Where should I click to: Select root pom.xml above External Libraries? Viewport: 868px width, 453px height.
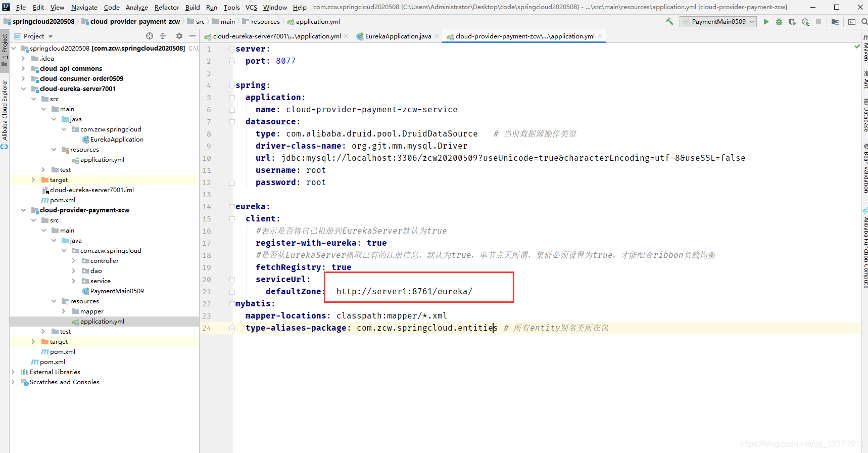52,362
